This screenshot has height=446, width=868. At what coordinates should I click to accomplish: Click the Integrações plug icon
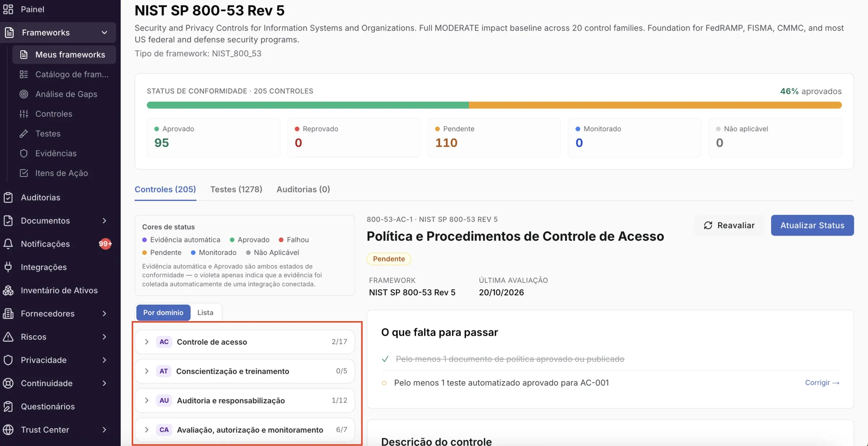[x=8, y=267]
